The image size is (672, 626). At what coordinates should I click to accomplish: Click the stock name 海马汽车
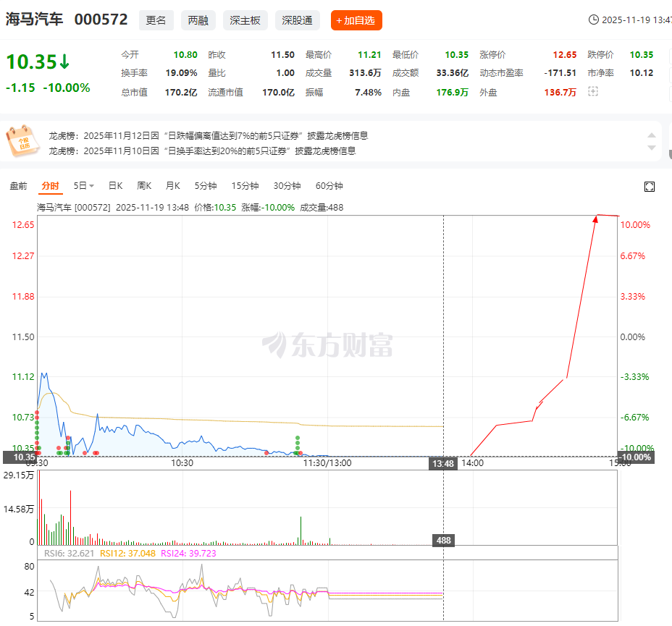34,20
